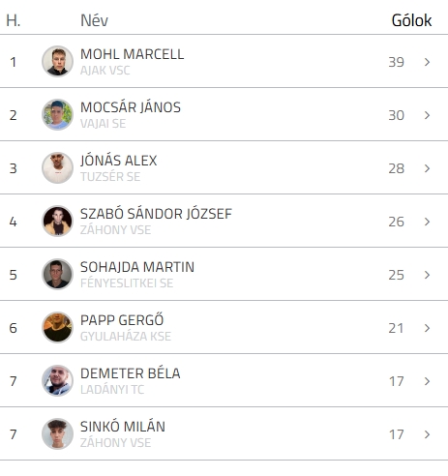Select Sinkó Milán's avatar picture
The image size is (448, 476).
[x=57, y=433]
